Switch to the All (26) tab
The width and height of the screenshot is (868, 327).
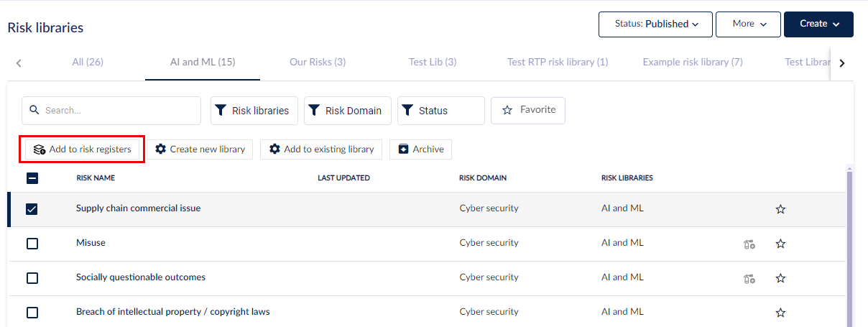pyautogui.click(x=88, y=62)
